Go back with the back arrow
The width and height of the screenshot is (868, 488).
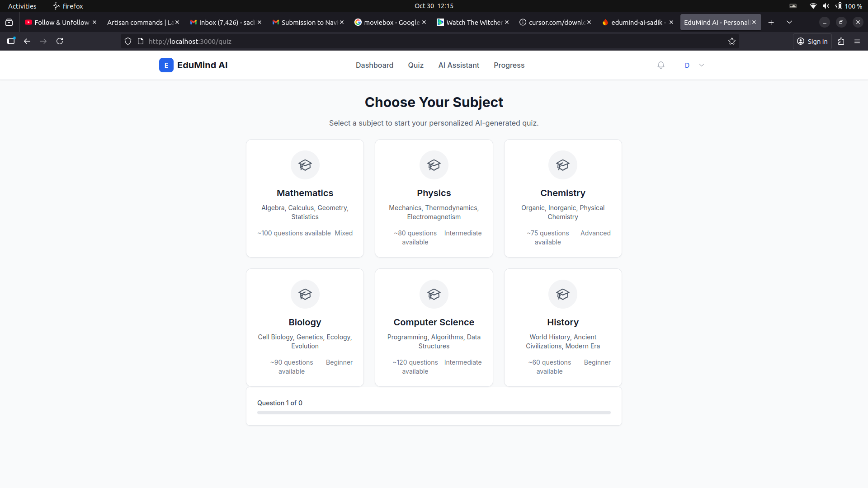(27, 41)
